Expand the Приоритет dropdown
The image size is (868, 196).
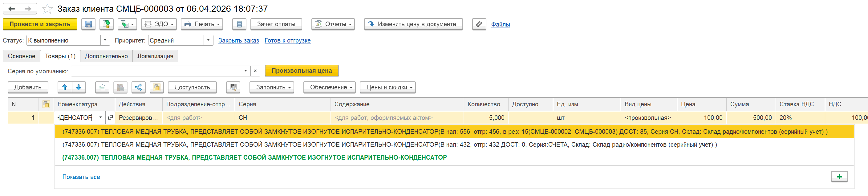[x=208, y=40]
